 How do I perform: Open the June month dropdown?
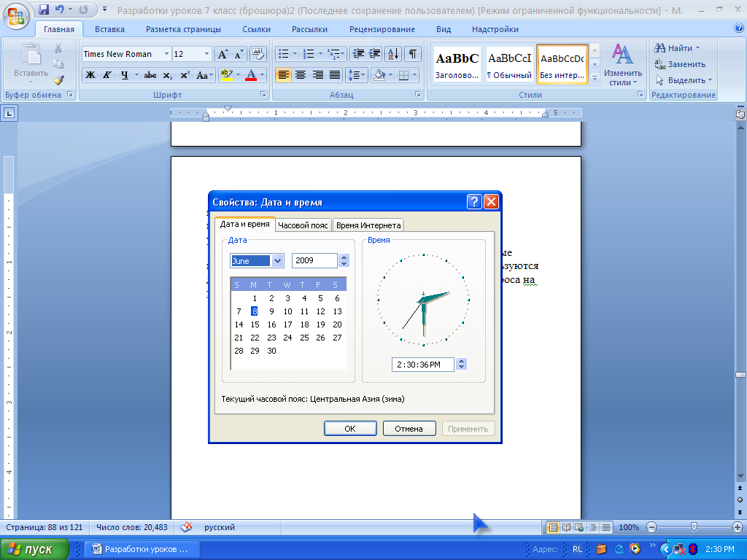277,261
